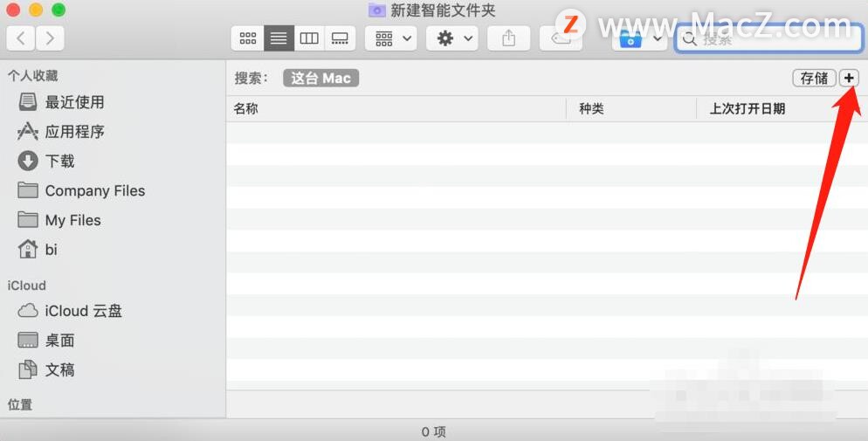Open 桌面 in the sidebar

coord(59,341)
